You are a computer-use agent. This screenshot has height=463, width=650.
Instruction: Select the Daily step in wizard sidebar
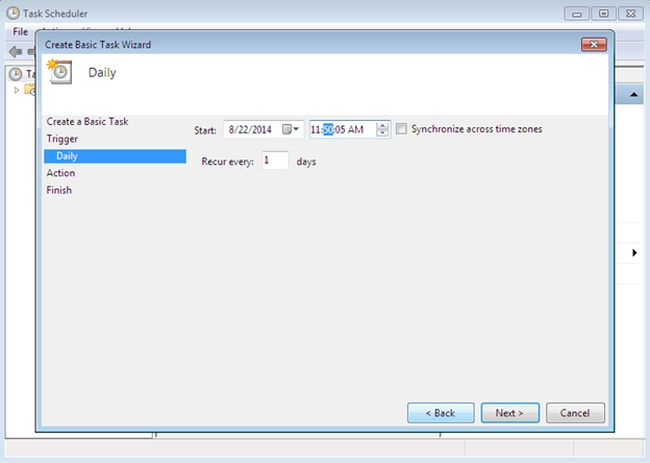pos(115,156)
